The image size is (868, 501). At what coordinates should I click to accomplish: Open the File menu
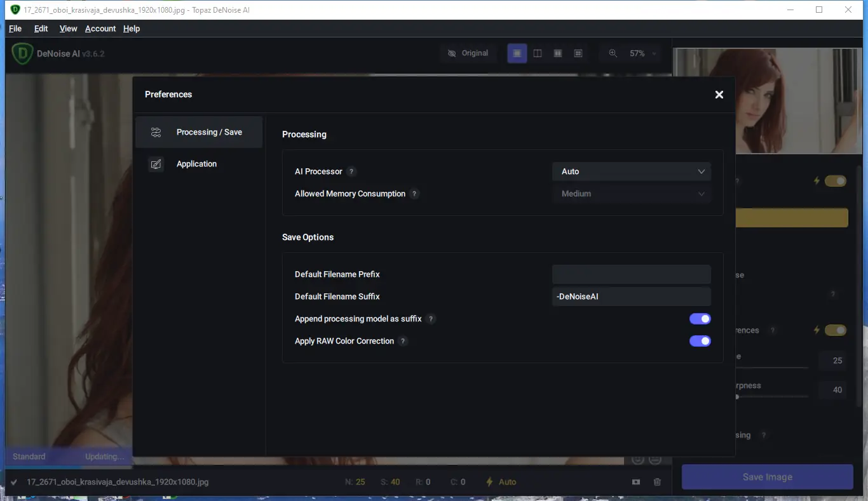coord(15,29)
